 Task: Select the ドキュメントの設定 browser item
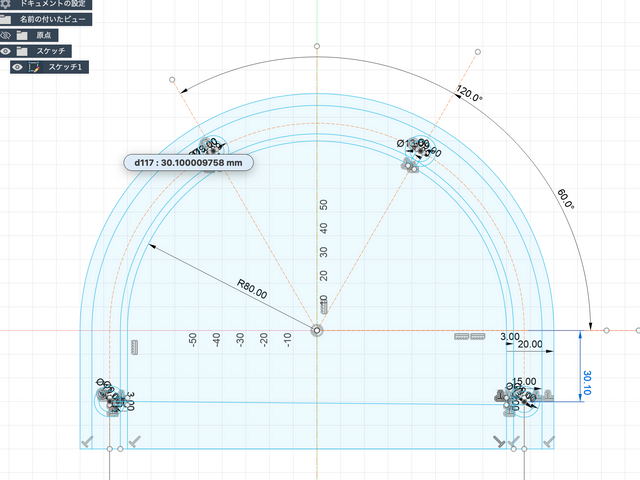[54, 4]
